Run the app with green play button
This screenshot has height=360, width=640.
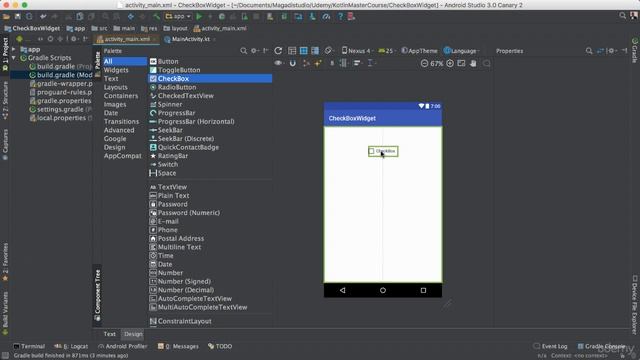(199, 17)
